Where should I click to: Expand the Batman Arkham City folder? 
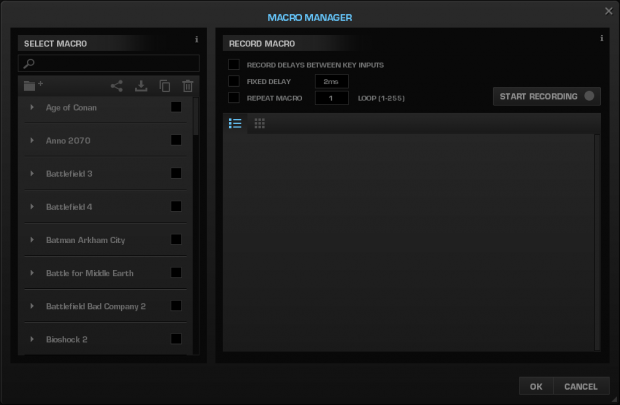32,240
